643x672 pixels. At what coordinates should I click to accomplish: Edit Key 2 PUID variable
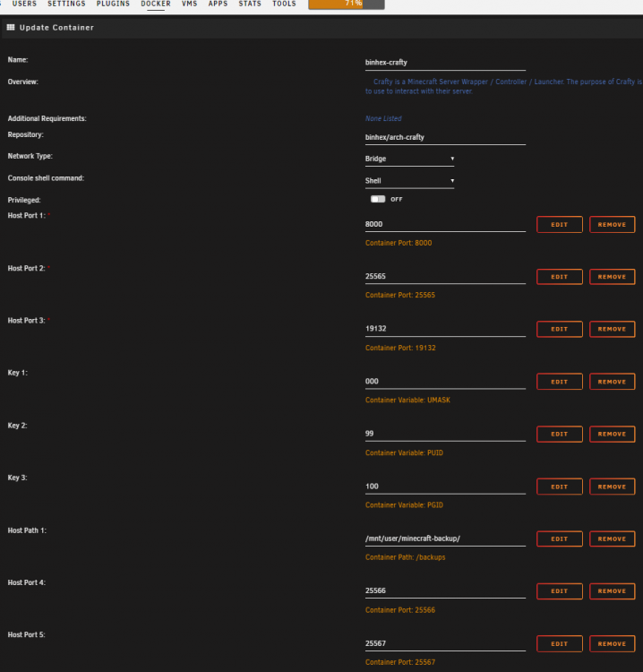pos(560,435)
